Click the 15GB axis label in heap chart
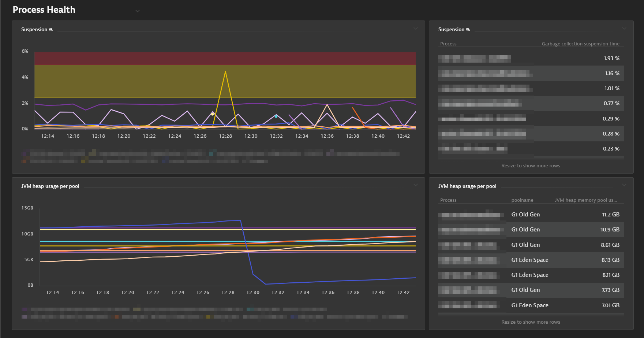Screen dimensions: 644x338 point(27,208)
